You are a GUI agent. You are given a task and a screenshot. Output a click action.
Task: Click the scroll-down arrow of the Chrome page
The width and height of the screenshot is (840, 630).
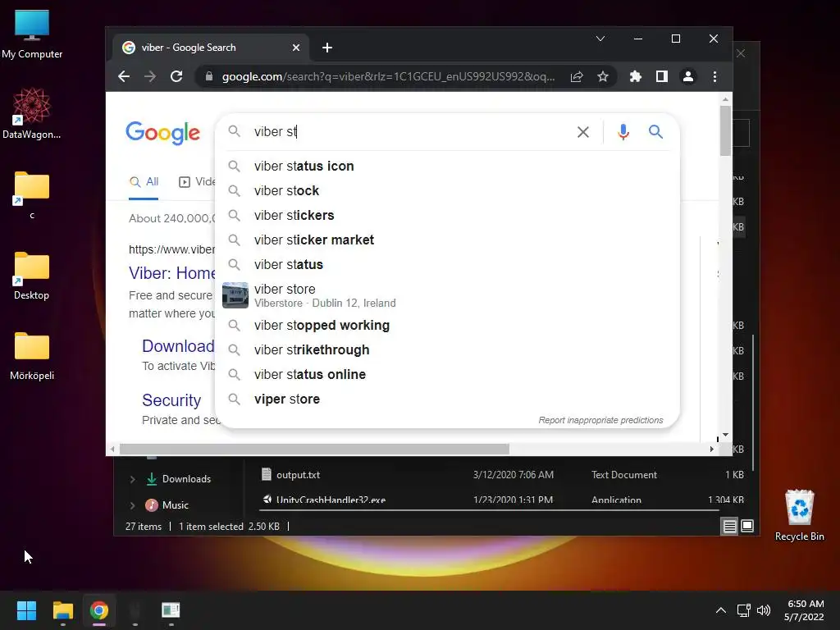725,435
